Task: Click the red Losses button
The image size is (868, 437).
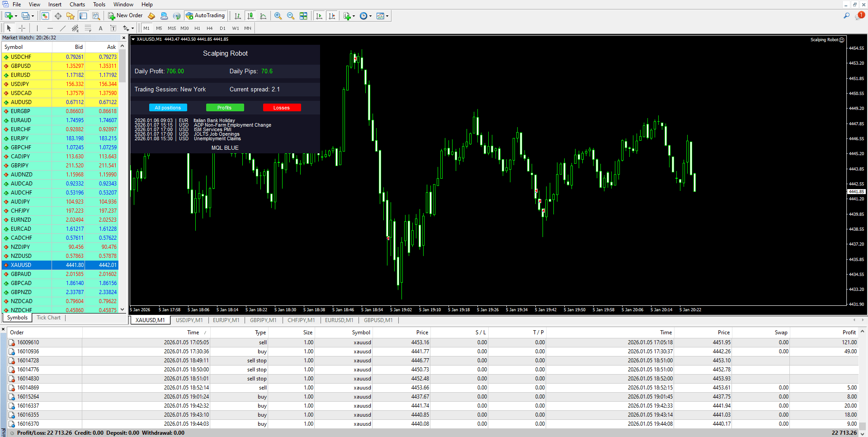Action: tap(282, 108)
